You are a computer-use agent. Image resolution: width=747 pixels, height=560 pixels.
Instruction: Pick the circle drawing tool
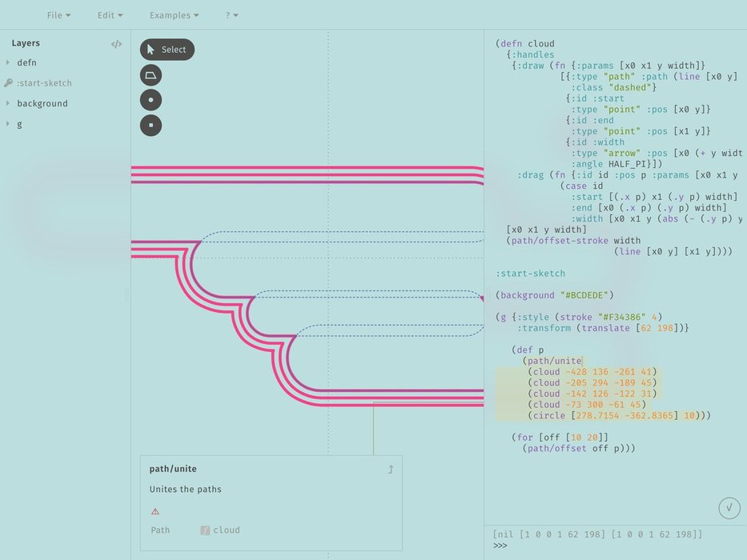(151, 100)
